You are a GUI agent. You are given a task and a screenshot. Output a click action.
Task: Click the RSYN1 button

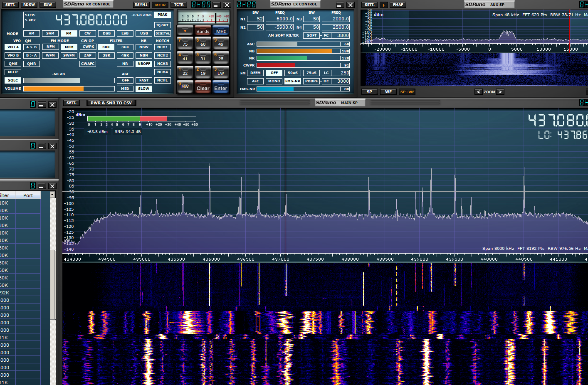(141, 5)
